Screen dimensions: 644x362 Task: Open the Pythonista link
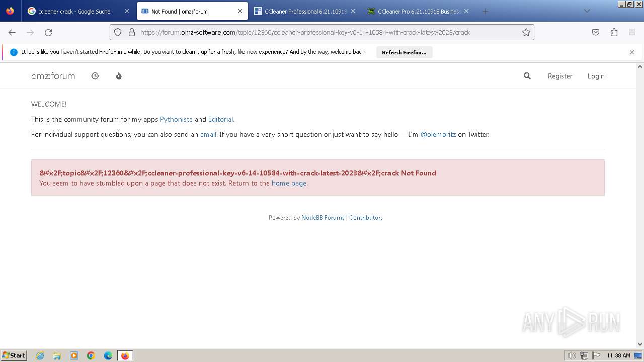176,119
